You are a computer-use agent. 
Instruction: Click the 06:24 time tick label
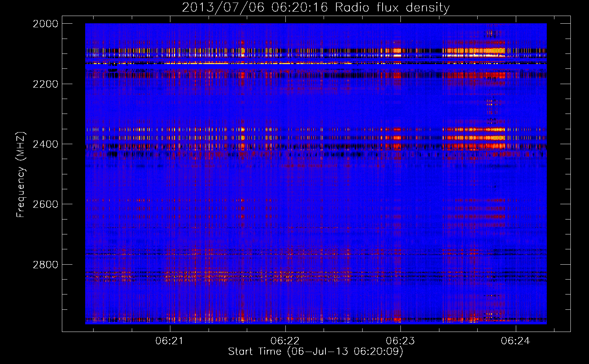click(x=515, y=341)
